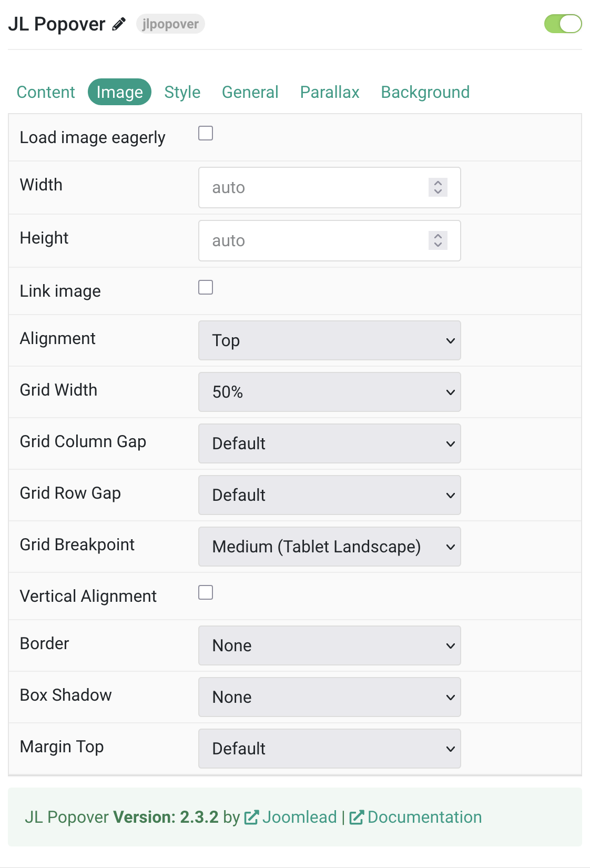Viewport: 590px width, 868px height.
Task: Check the Link image checkbox
Action: 206,287
